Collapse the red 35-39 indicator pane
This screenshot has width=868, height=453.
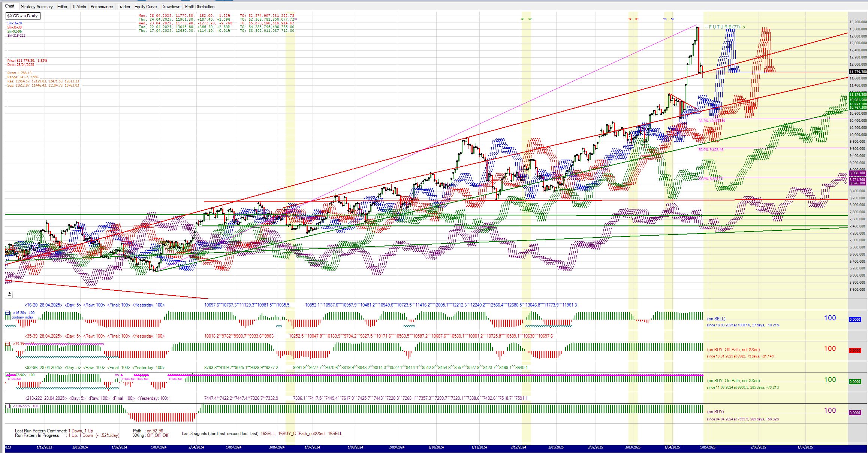7,344
